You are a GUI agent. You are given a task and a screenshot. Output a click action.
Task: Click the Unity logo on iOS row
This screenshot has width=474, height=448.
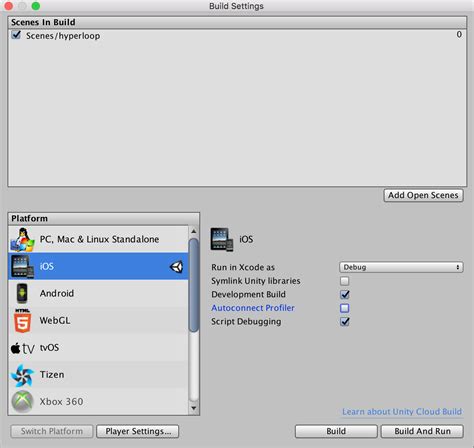tap(177, 267)
